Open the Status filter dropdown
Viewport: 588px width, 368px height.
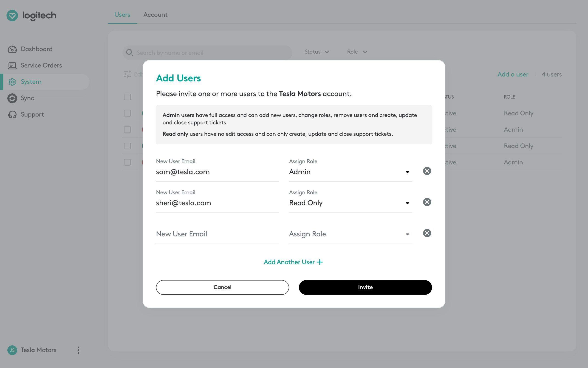pyautogui.click(x=317, y=52)
